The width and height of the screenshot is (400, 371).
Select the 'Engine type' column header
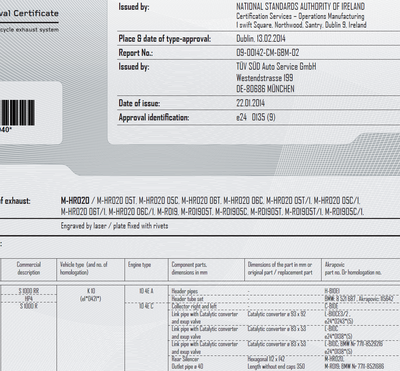point(139,265)
